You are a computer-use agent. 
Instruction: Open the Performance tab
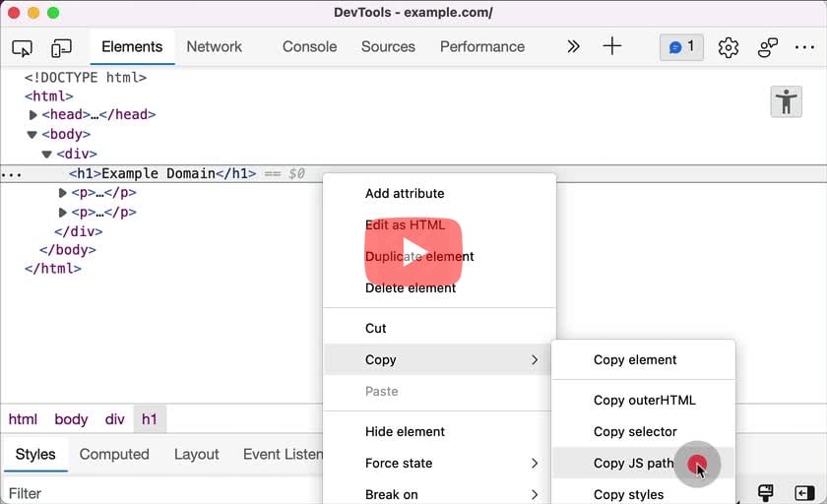click(x=482, y=47)
